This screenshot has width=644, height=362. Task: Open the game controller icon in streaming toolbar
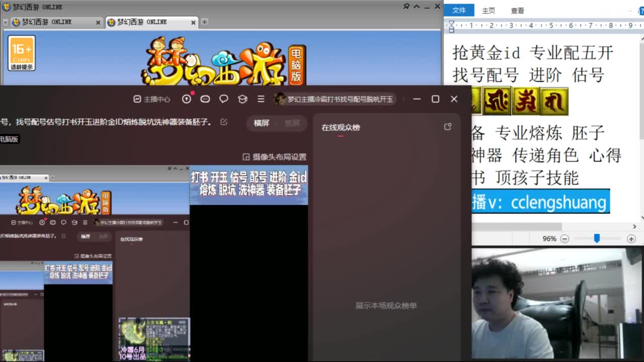[205, 99]
